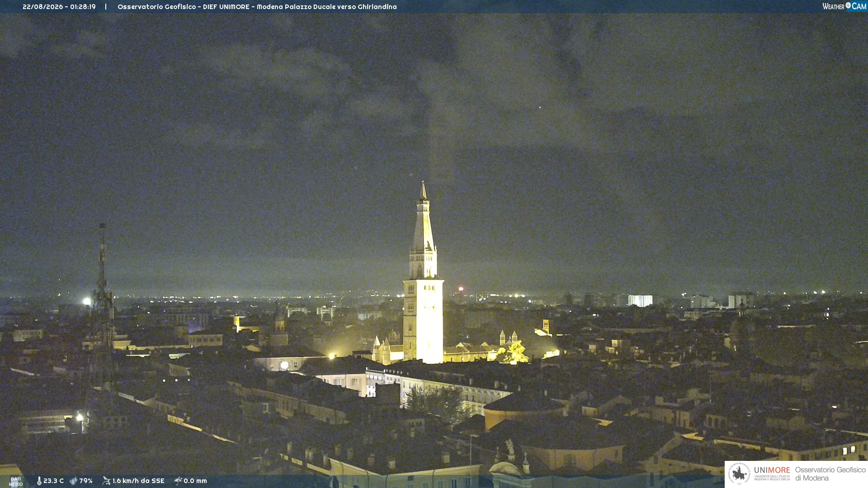This screenshot has width=868, height=488.
Task: Click the Osservatorio Geofisico webcam title
Action: point(257,7)
